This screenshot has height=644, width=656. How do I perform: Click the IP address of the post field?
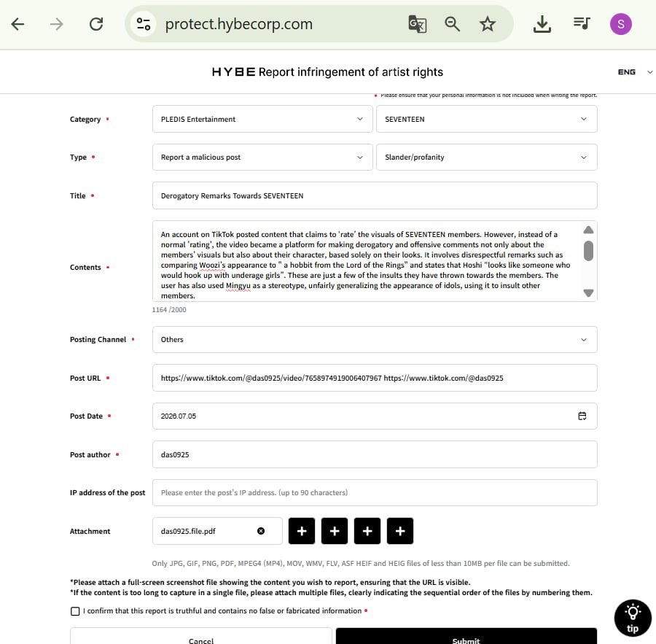[x=375, y=492]
